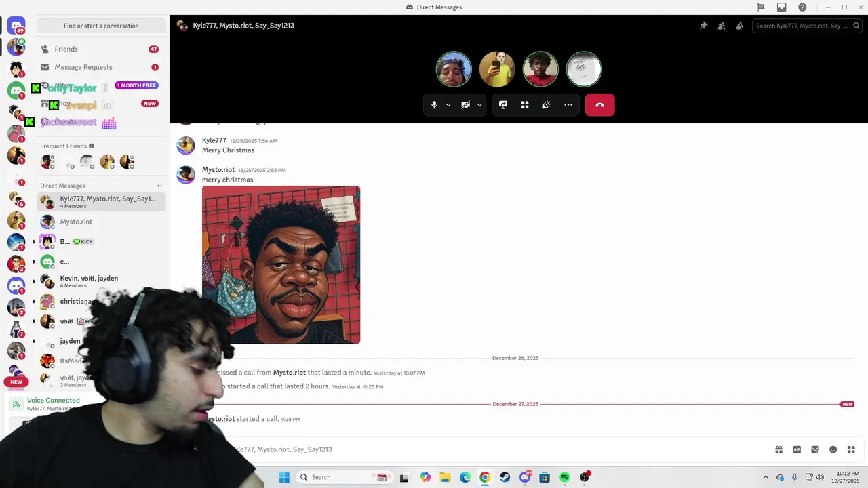The image size is (868, 488).
Task: Show hidden system tray icons
Action: pos(766,477)
